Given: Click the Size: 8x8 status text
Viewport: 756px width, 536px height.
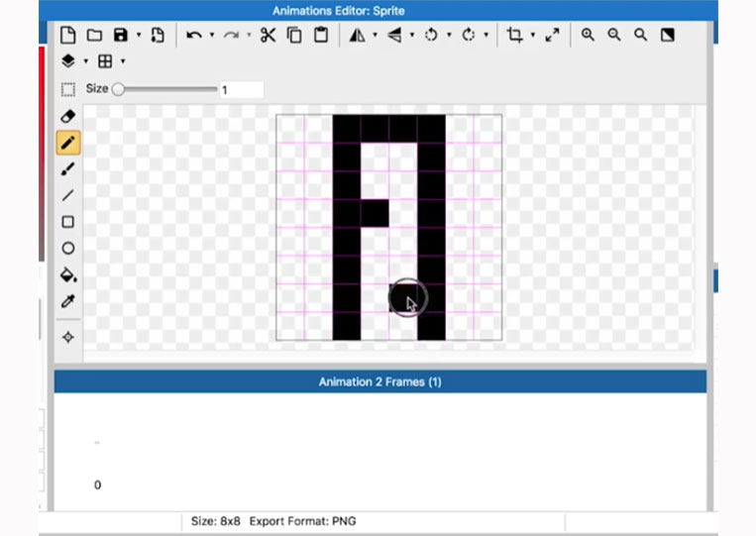Looking at the screenshot, I should click(216, 521).
